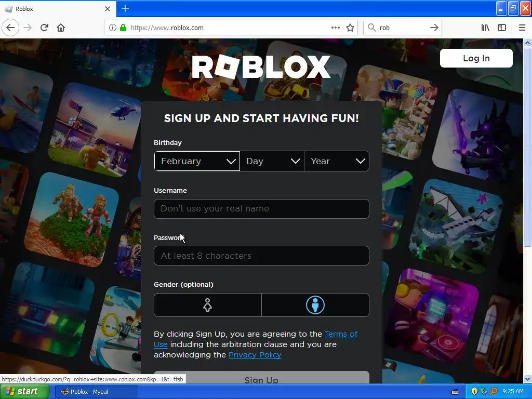Click the taskbar clock 9:25 AM

pyautogui.click(x=513, y=392)
